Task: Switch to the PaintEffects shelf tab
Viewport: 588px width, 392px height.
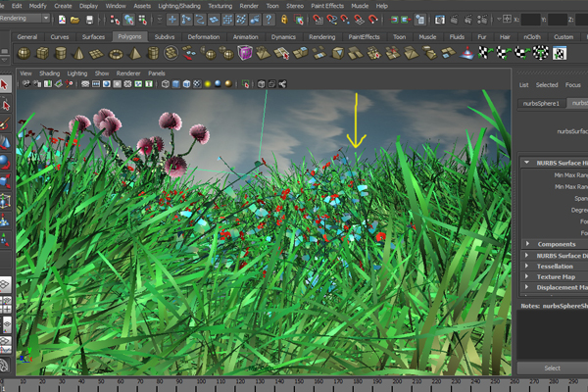Action: [365, 37]
